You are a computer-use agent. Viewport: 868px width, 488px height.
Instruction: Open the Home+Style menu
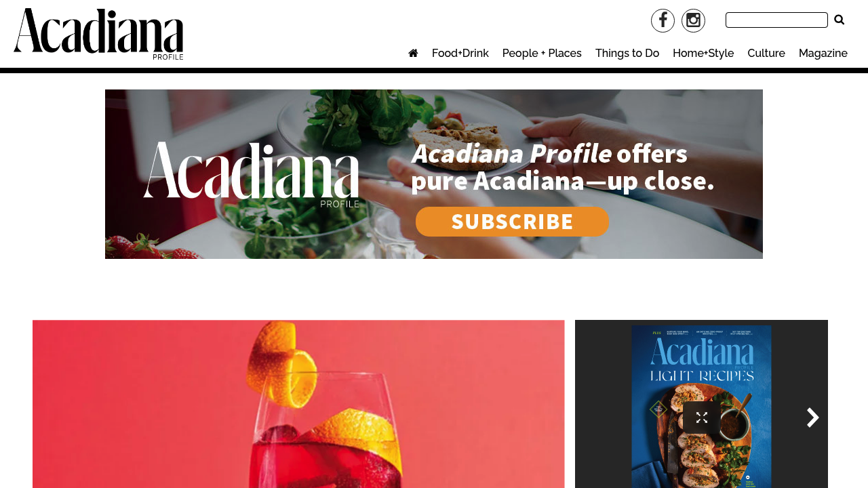click(x=703, y=53)
